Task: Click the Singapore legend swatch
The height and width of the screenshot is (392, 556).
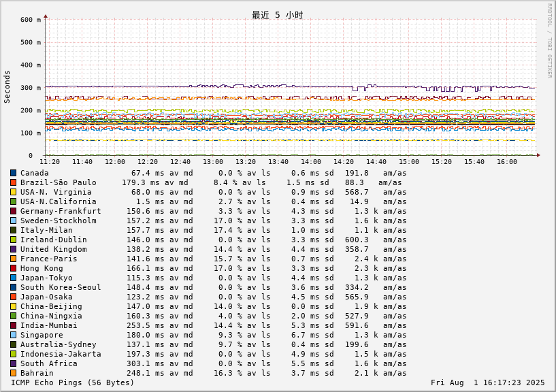Action: (x=13, y=336)
